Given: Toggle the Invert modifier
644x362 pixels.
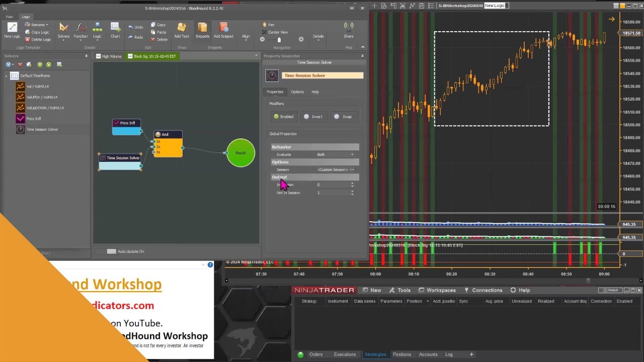Looking at the screenshot, I should [313, 117].
